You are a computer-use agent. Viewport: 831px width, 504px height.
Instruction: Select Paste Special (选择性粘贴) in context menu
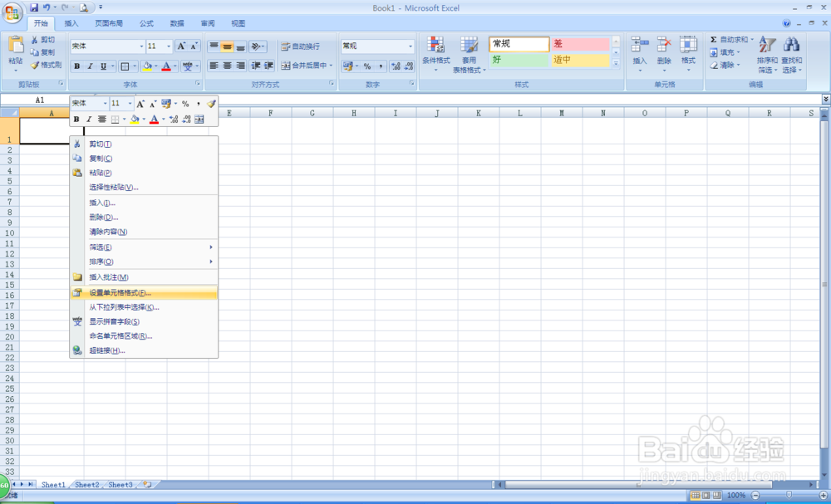(144, 188)
